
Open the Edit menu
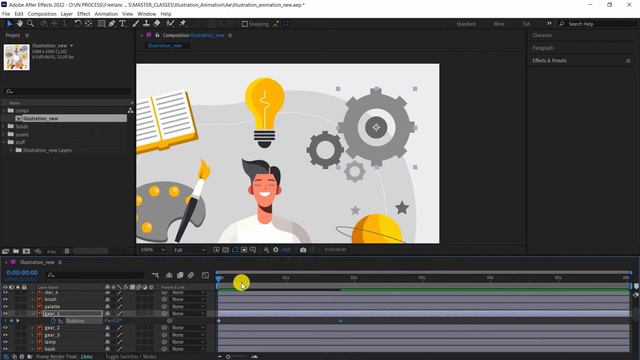point(19,14)
